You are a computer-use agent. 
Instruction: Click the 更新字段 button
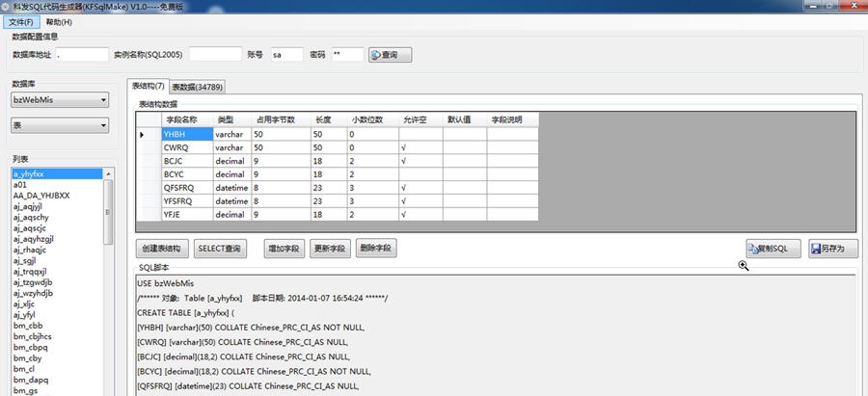[330, 249]
